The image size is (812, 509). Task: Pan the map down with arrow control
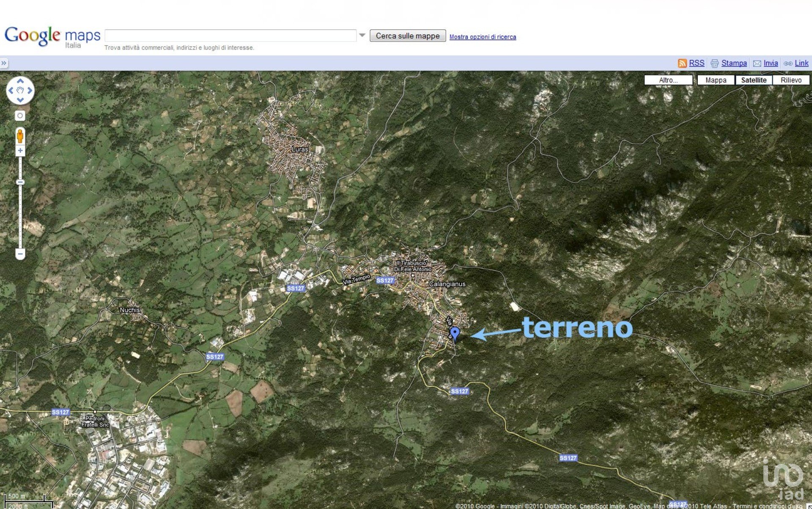click(20, 100)
